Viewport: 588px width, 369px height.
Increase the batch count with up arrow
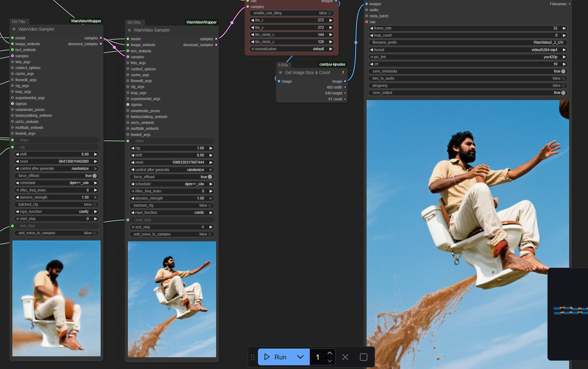click(x=329, y=353)
